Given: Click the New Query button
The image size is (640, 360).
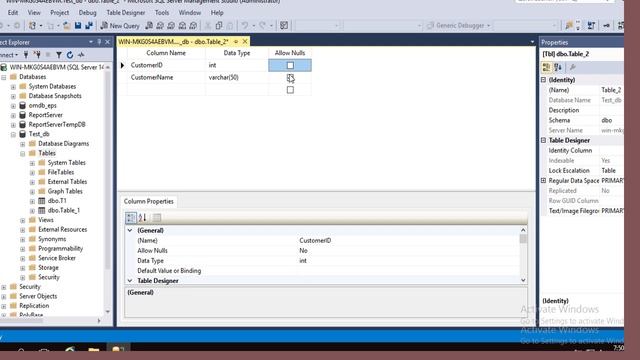Looking at the screenshot, I should point(120,26).
